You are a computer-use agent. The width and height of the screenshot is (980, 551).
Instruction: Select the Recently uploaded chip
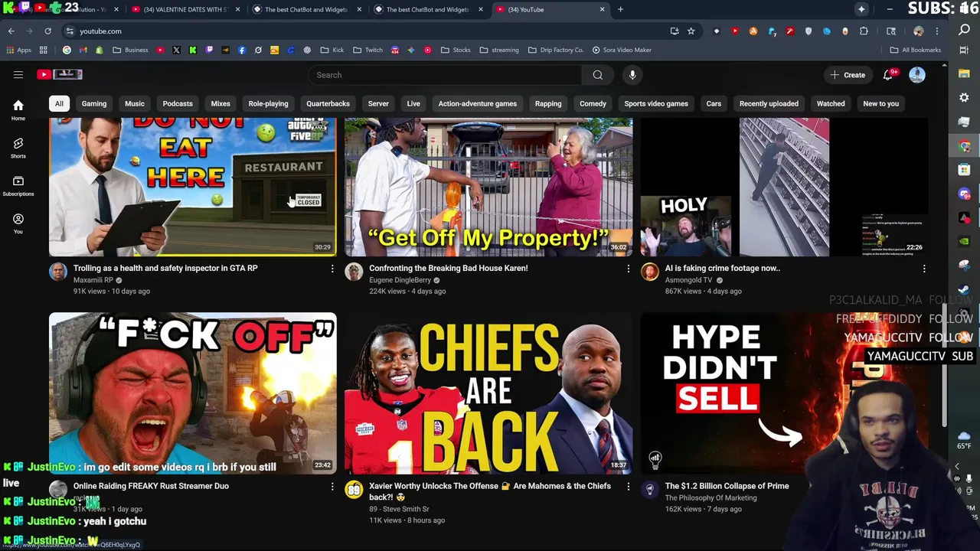(769, 103)
